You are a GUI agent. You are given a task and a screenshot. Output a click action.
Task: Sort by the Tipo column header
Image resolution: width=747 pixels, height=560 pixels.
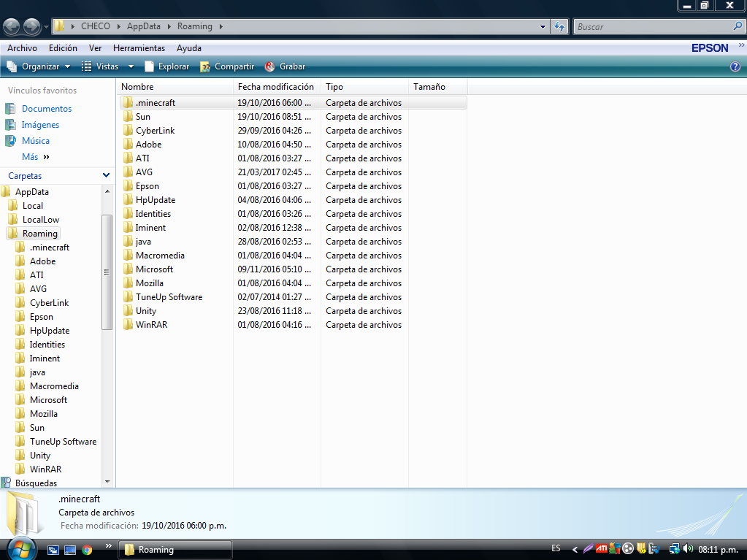(x=364, y=87)
